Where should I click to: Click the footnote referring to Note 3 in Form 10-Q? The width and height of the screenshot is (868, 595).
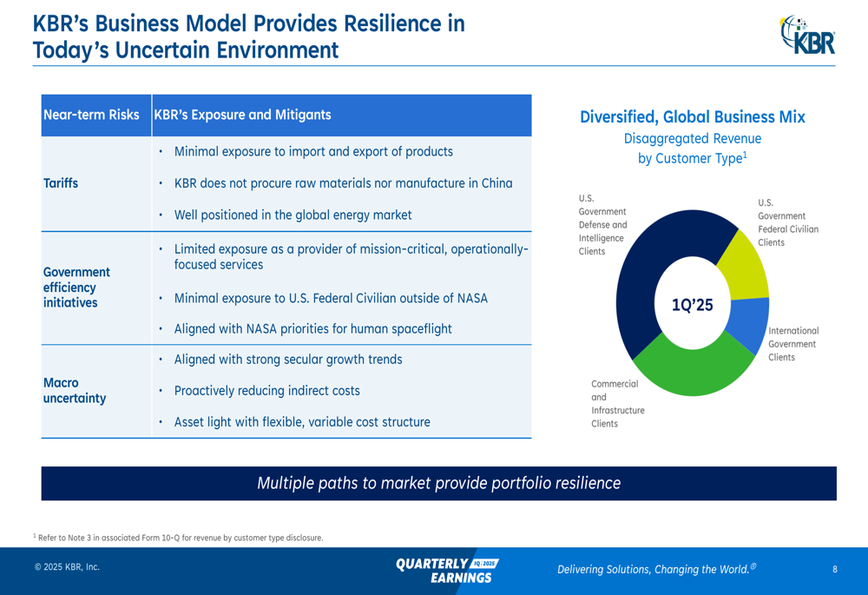coord(178,538)
